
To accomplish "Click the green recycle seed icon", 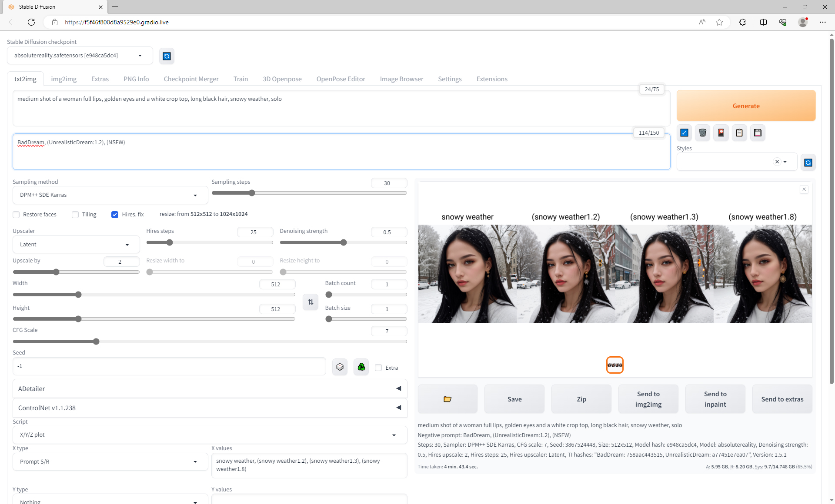I will (361, 367).
